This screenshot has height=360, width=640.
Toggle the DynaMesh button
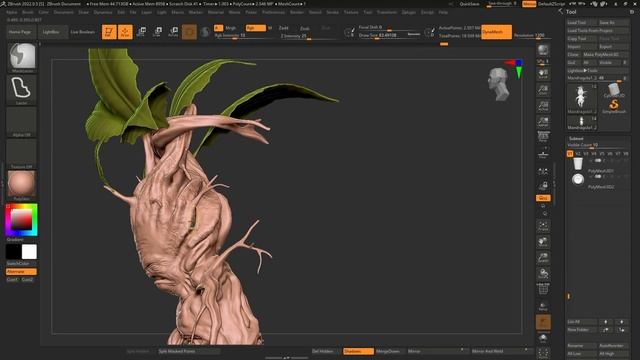pos(496,32)
